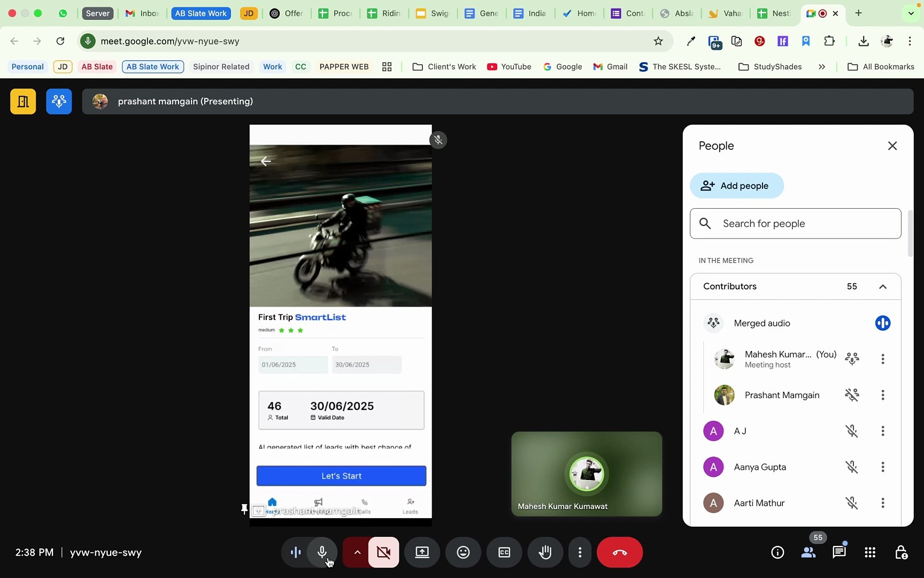
Task: Open audio settings arrow next to camera
Action: pos(357,552)
